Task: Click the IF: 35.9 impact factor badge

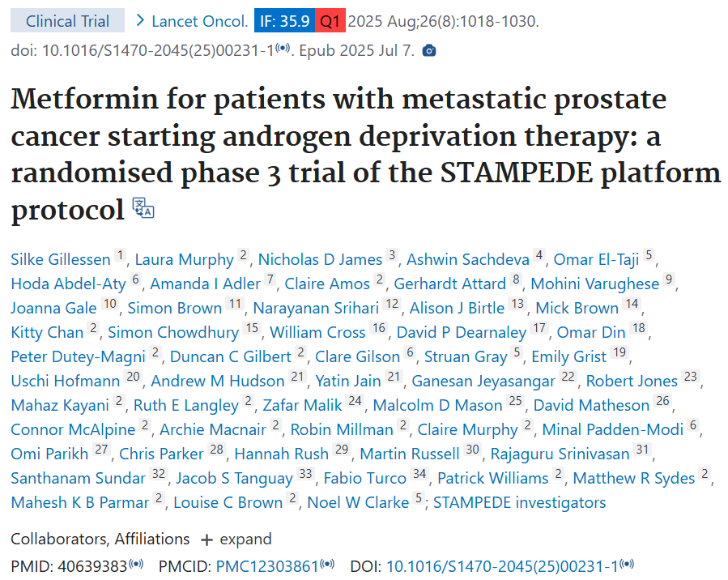Action: point(283,21)
